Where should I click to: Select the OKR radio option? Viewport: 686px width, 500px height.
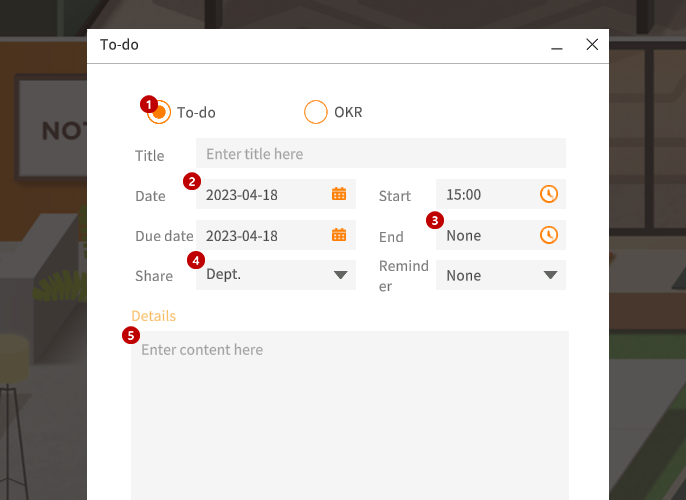pos(315,112)
